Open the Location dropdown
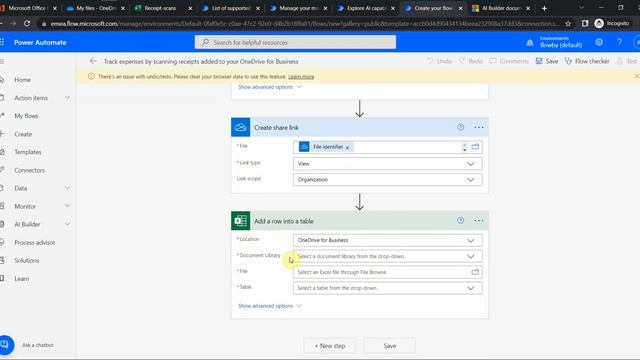The height and width of the screenshot is (360, 640). [x=387, y=240]
